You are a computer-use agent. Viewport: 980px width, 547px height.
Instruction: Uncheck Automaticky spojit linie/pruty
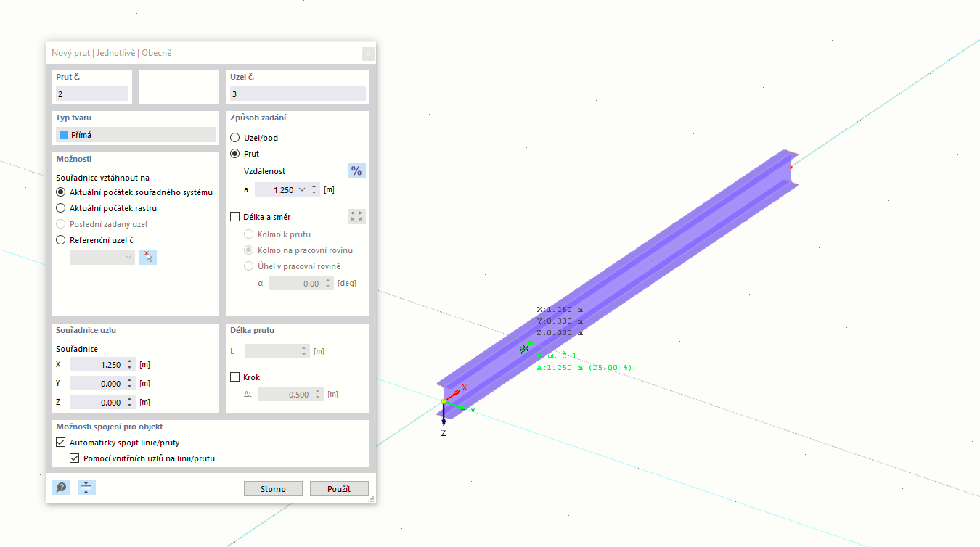(x=60, y=443)
